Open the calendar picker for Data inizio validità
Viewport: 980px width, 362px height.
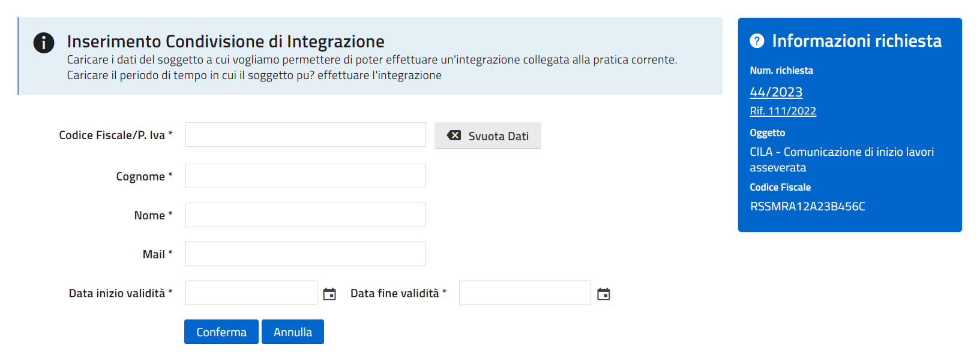coord(329,294)
